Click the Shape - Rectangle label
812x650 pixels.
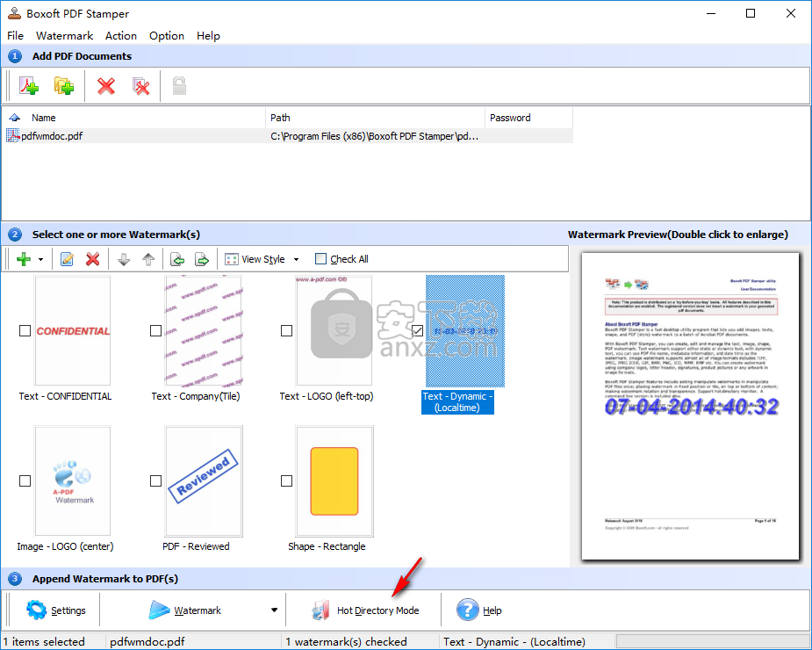pyautogui.click(x=327, y=546)
